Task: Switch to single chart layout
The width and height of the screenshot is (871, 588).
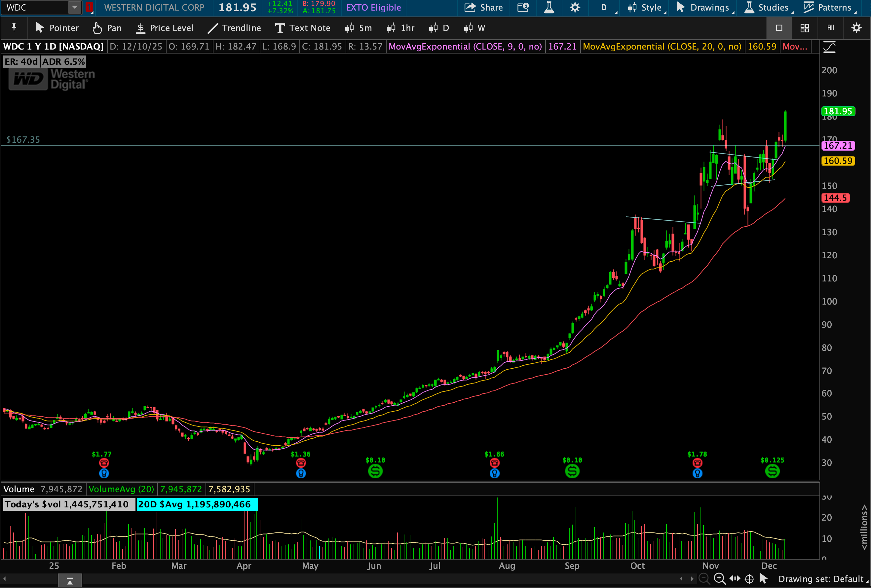Action: coord(779,28)
